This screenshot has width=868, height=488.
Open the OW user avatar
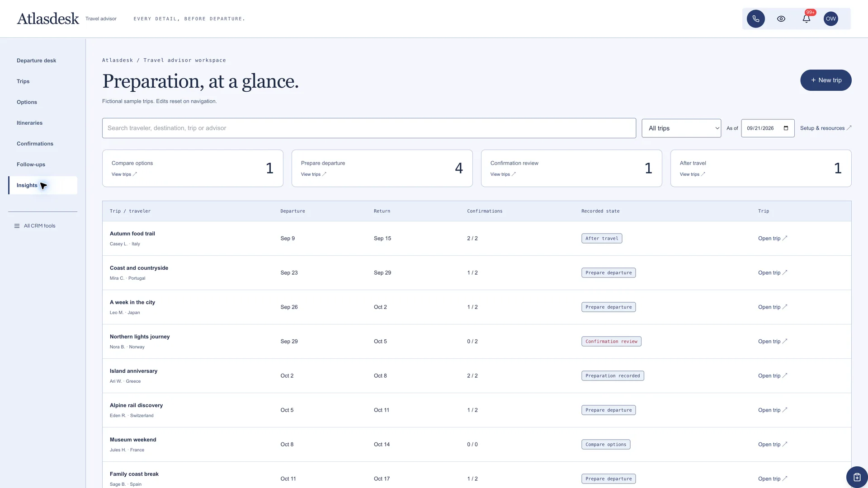pyautogui.click(x=830, y=19)
